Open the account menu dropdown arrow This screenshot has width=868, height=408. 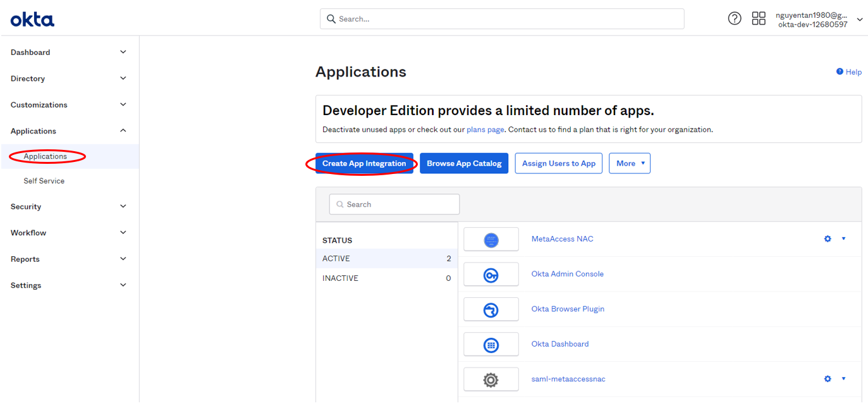860,20
